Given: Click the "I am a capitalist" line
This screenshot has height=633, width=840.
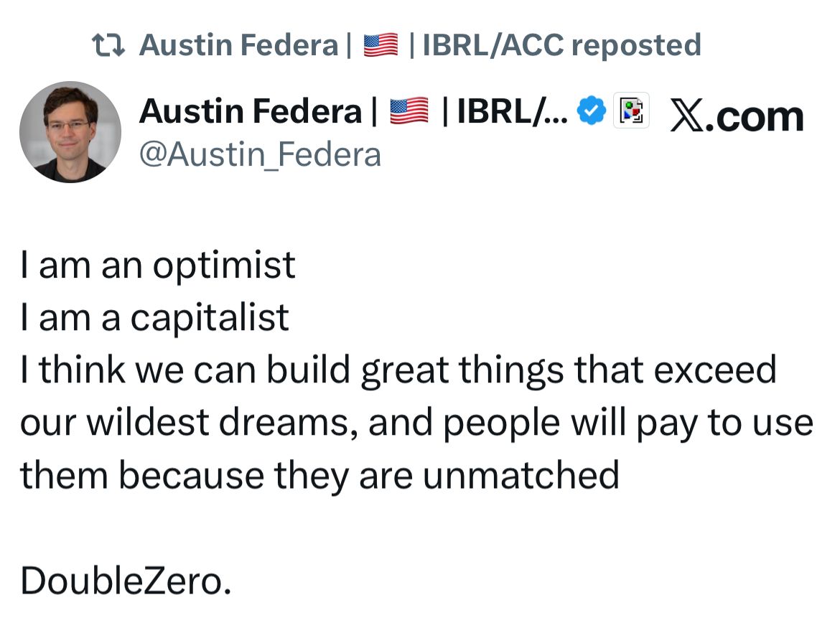Looking at the screenshot, I should pos(155,317).
